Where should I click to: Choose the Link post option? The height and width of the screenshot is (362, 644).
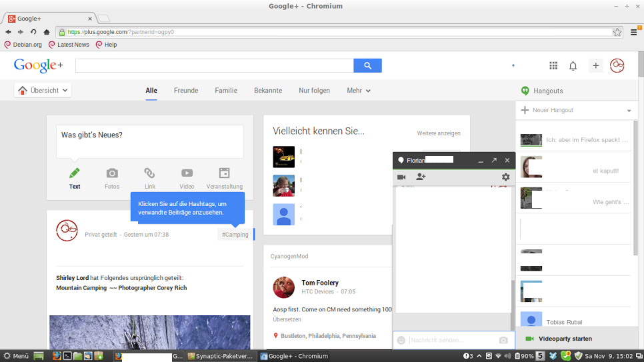(149, 178)
